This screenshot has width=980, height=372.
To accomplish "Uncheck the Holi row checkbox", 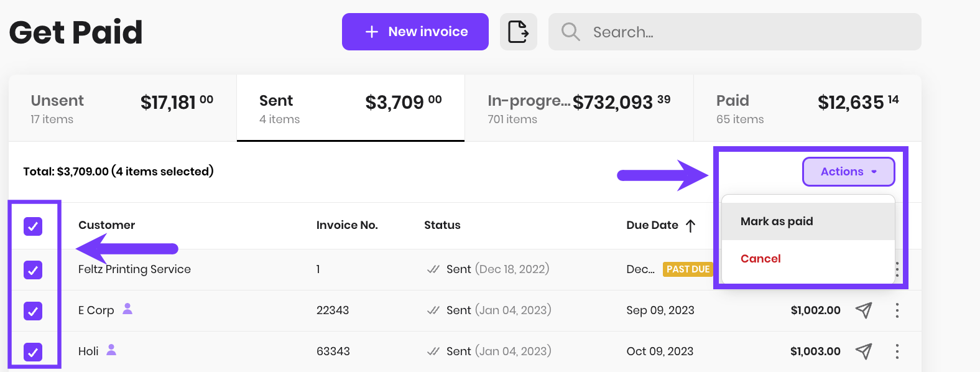I will pyautogui.click(x=33, y=352).
